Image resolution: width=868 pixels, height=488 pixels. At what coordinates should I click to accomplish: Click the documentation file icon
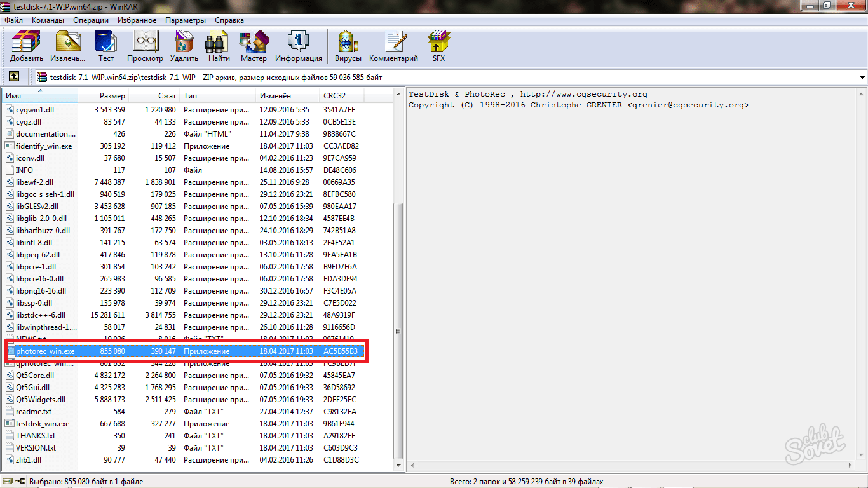(x=10, y=133)
